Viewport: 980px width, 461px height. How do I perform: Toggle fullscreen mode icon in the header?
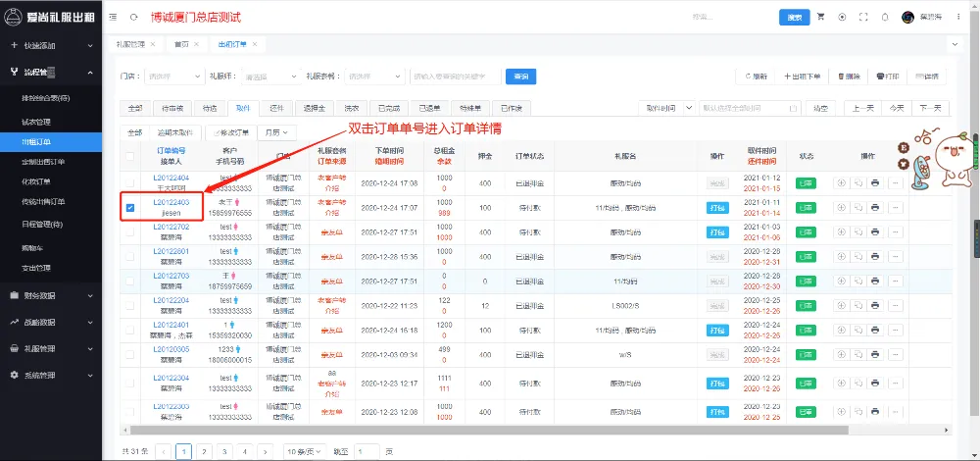coord(863,18)
